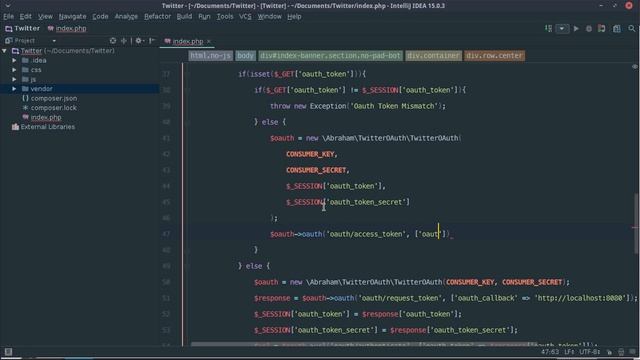Click the UTF-8 encoding selector

click(x=589, y=352)
